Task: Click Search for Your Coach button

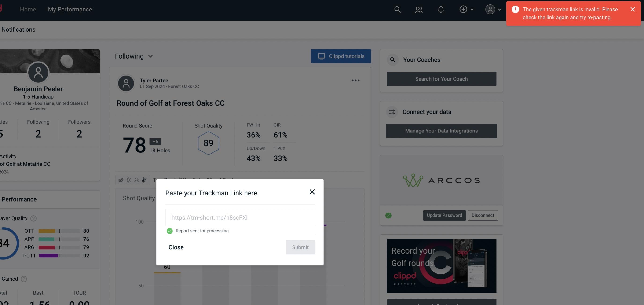Action: 442,78
